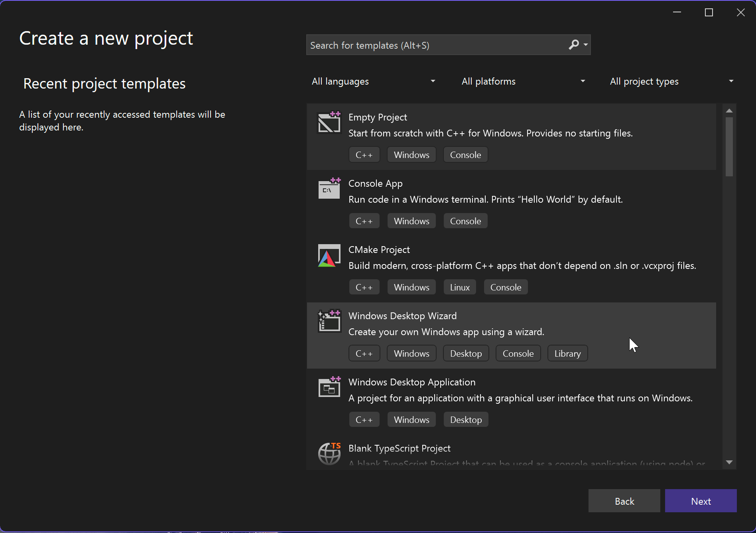Minimize the Create a new project window

677,12
